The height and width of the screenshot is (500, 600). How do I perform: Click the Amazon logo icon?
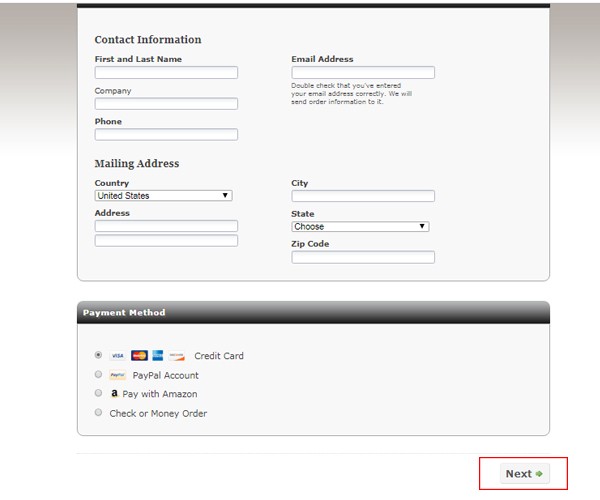coord(115,394)
